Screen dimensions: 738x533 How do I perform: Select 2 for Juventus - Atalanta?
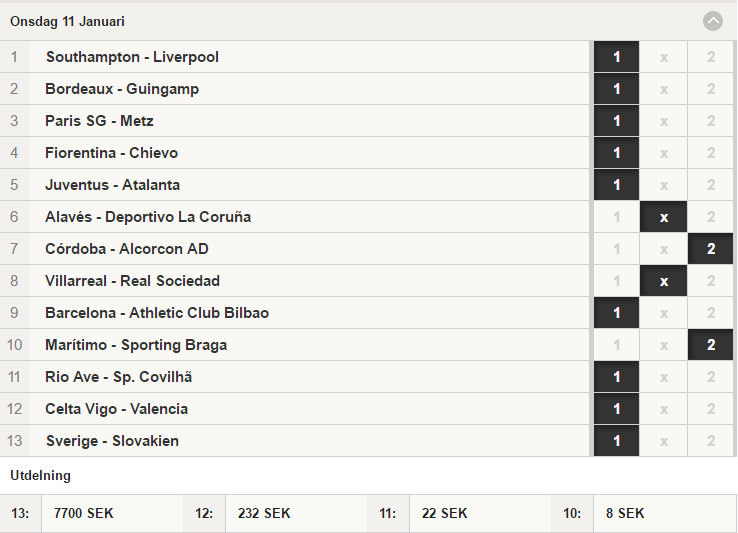coord(711,185)
